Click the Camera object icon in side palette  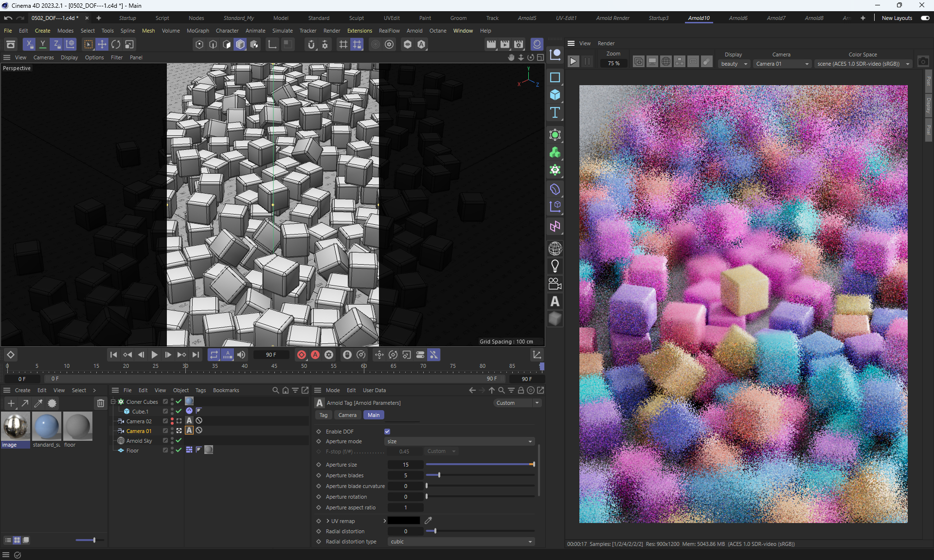(x=555, y=284)
